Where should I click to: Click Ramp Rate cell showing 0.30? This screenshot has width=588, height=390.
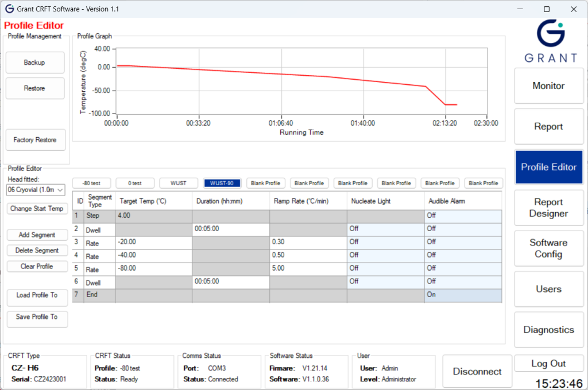[x=308, y=242]
